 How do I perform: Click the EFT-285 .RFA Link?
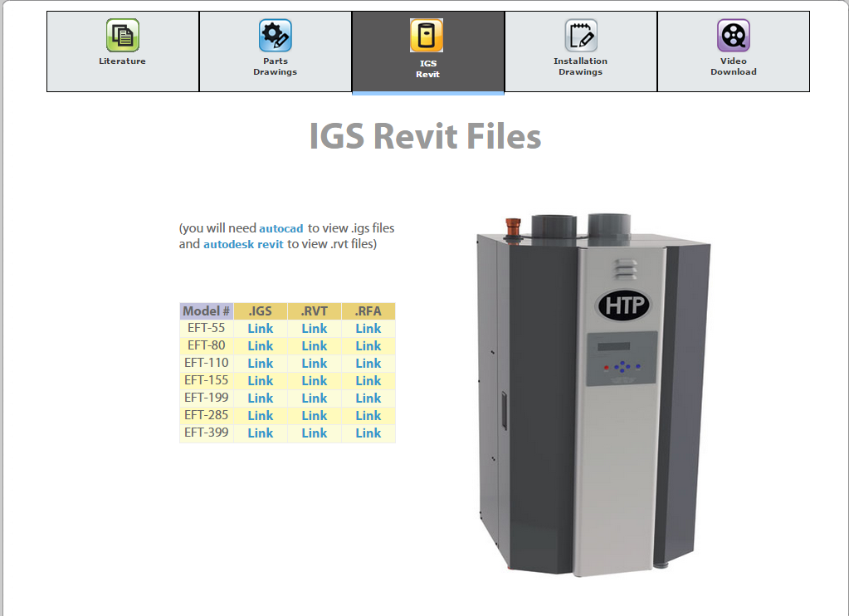click(x=368, y=415)
